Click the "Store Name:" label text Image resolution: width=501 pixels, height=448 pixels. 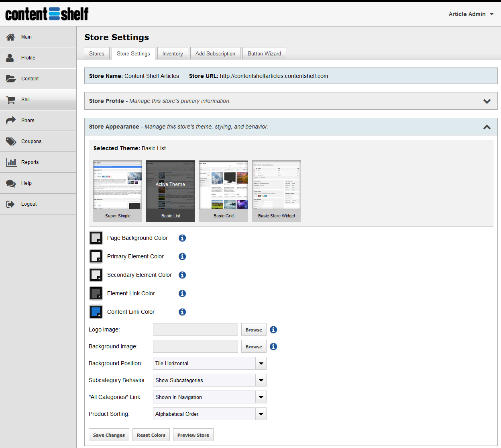coord(106,76)
